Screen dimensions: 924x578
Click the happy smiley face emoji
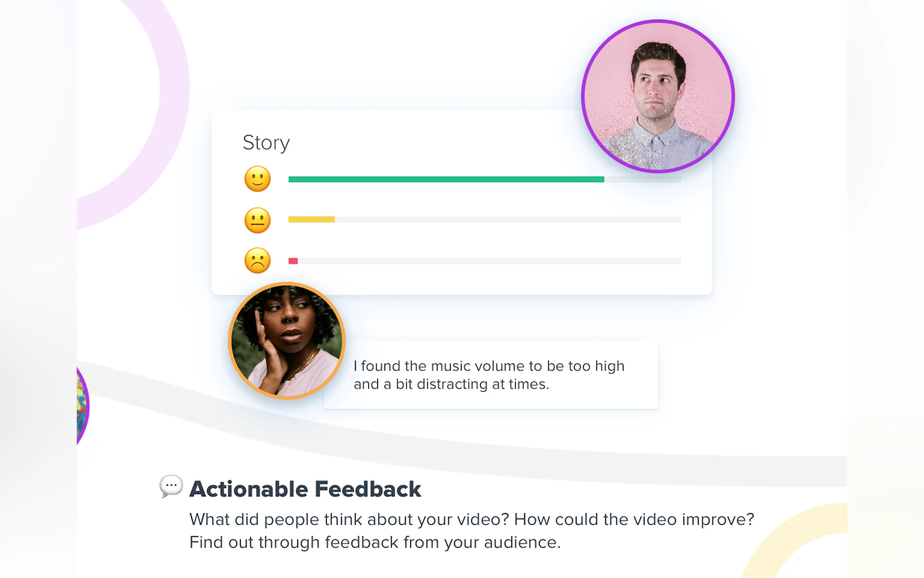[257, 179]
